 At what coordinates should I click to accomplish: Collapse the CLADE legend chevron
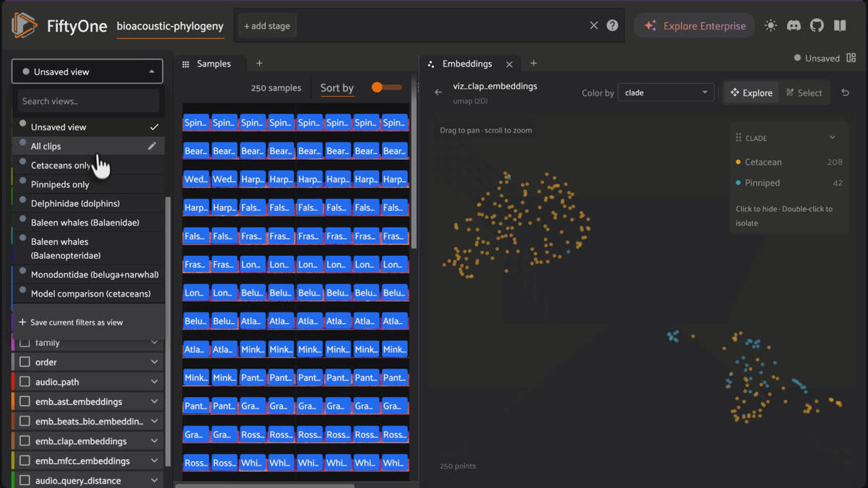tap(833, 137)
